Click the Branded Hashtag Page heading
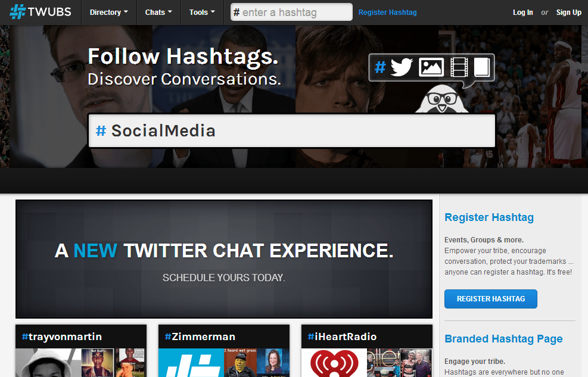The height and width of the screenshot is (377, 588). 503,339
